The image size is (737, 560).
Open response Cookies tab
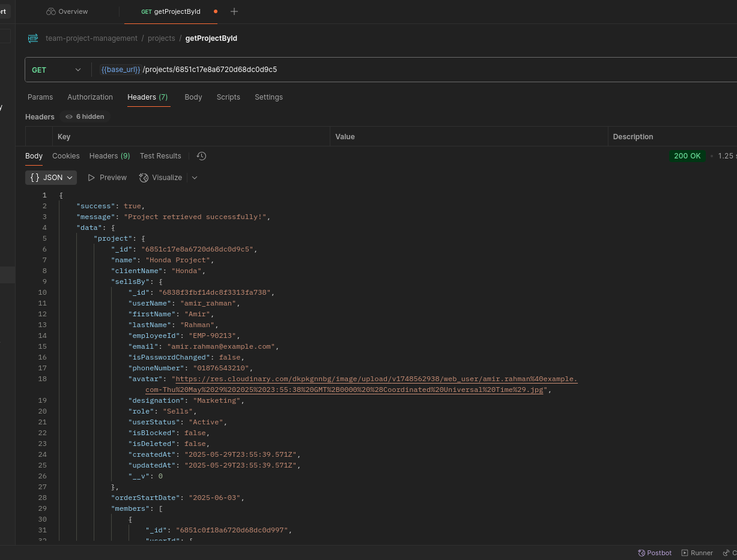[65, 156]
